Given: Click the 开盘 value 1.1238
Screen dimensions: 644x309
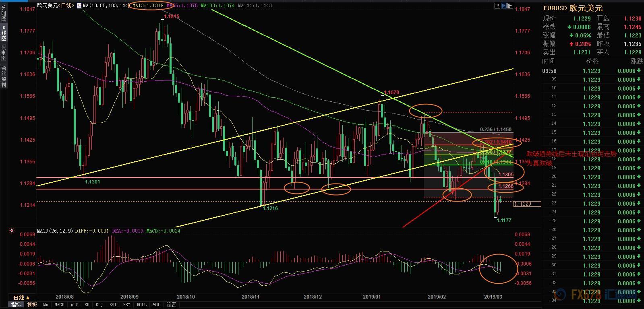Looking at the screenshot, I should click(632, 19).
